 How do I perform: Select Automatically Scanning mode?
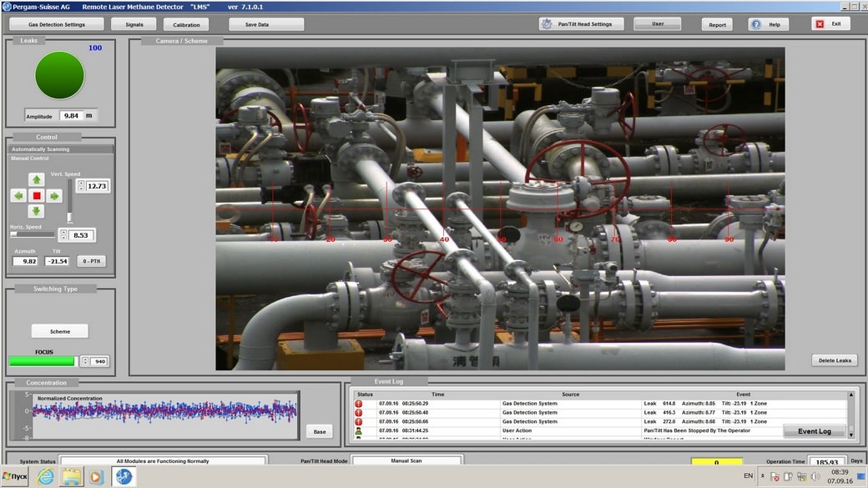click(x=62, y=149)
